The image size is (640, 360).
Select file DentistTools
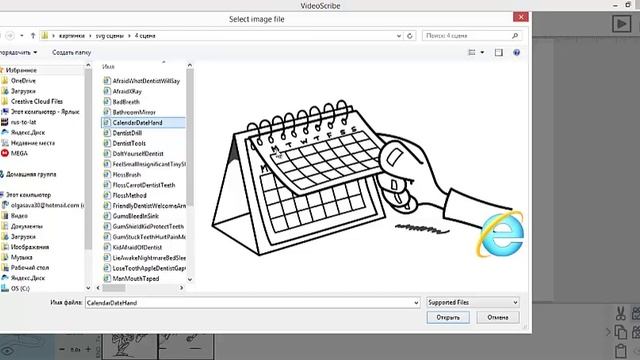point(129,143)
